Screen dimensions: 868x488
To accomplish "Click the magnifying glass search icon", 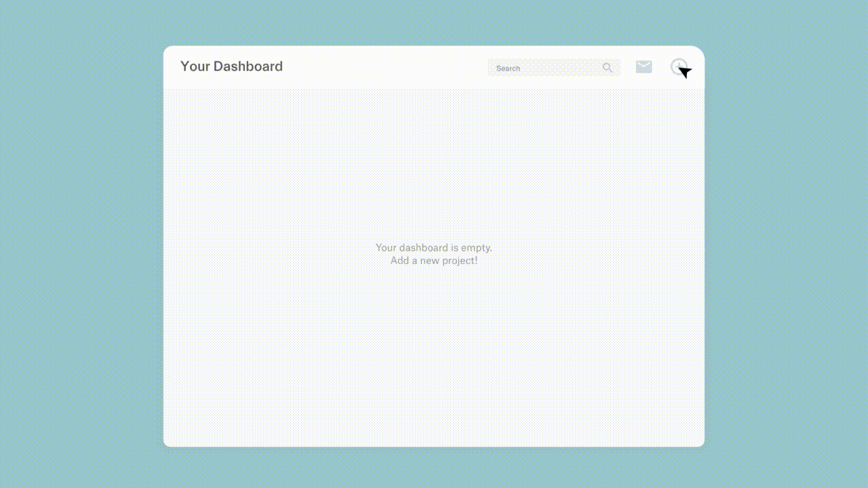I will (x=608, y=68).
